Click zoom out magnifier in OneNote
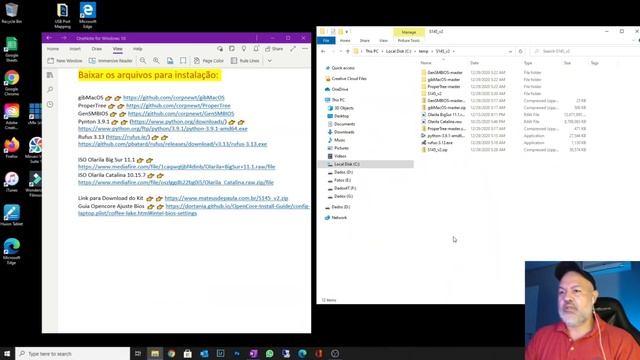The width and height of the screenshot is (640, 360). coord(143,61)
